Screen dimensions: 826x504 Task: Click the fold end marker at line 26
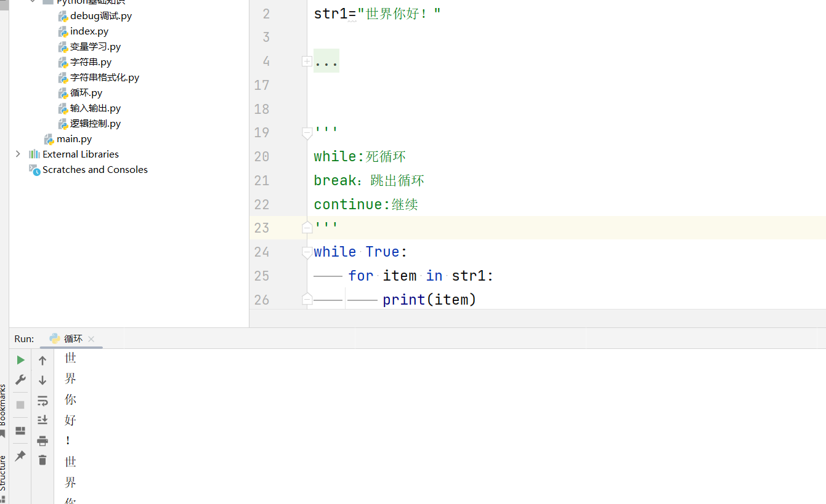pyautogui.click(x=307, y=299)
